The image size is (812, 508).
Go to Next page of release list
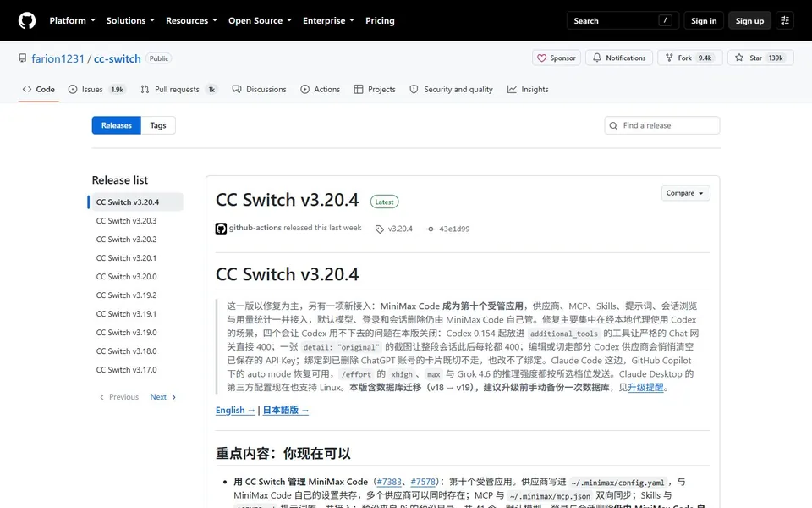tap(162, 397)
